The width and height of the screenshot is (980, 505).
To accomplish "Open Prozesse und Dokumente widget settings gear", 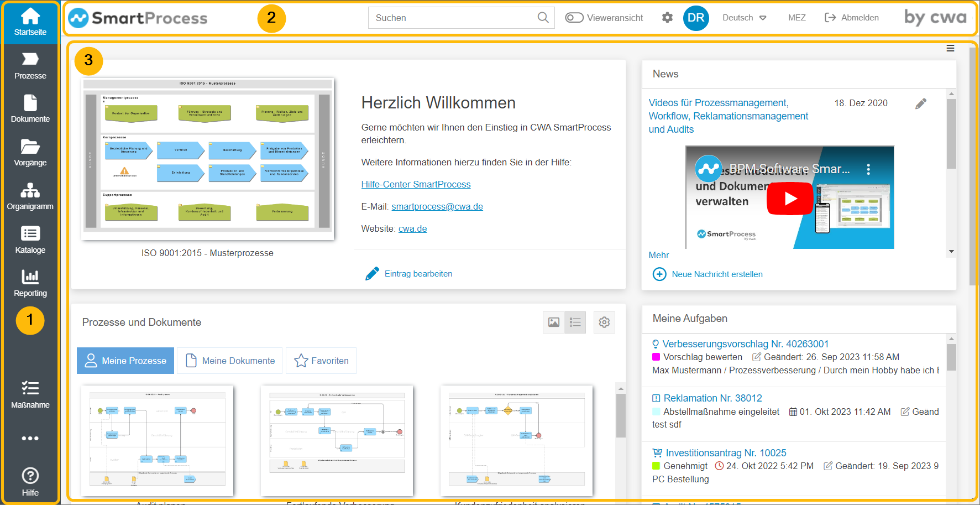I will click(604, 322).
